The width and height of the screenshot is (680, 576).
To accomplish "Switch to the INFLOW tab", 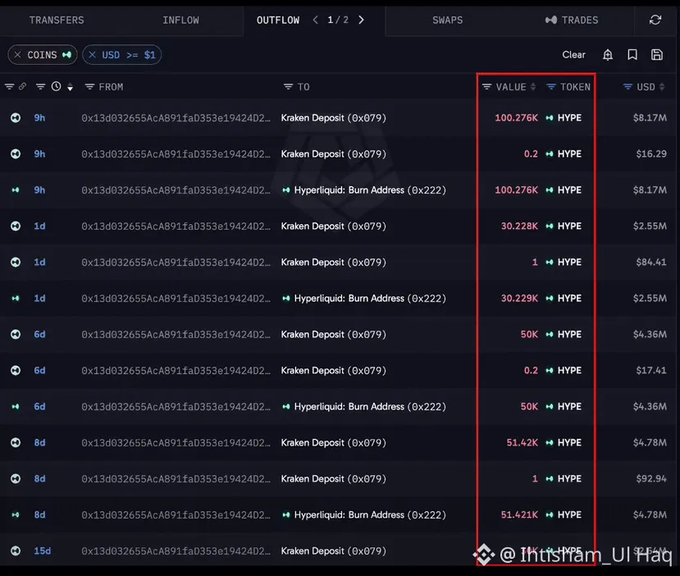I will pyautogui.click(x=180, y=20).
